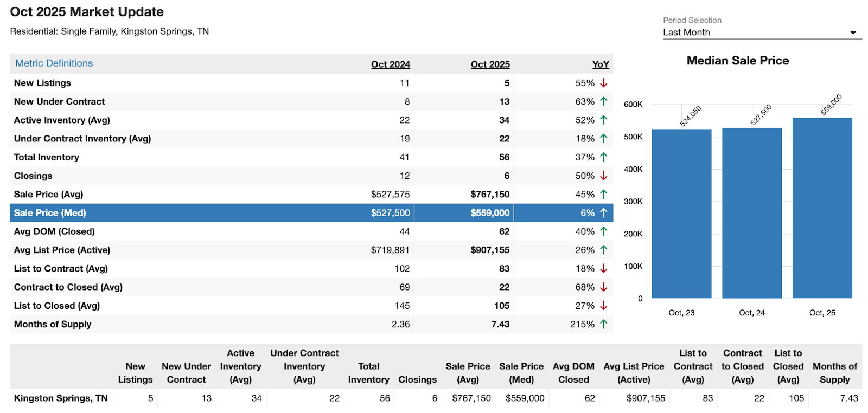
Task: Click the white arrow in Sale Price (Med) row
Action: click(x=603, y=213)
